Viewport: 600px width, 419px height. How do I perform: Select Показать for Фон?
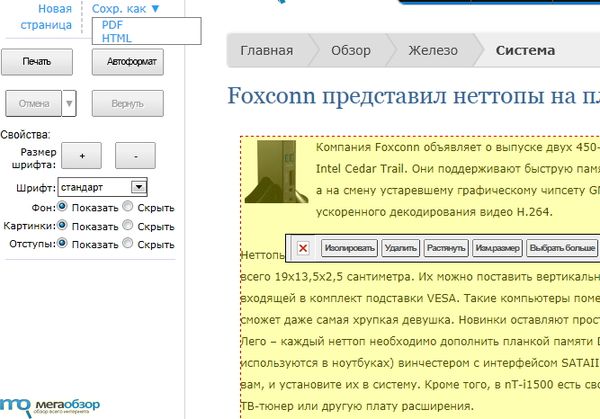(62, 207)
